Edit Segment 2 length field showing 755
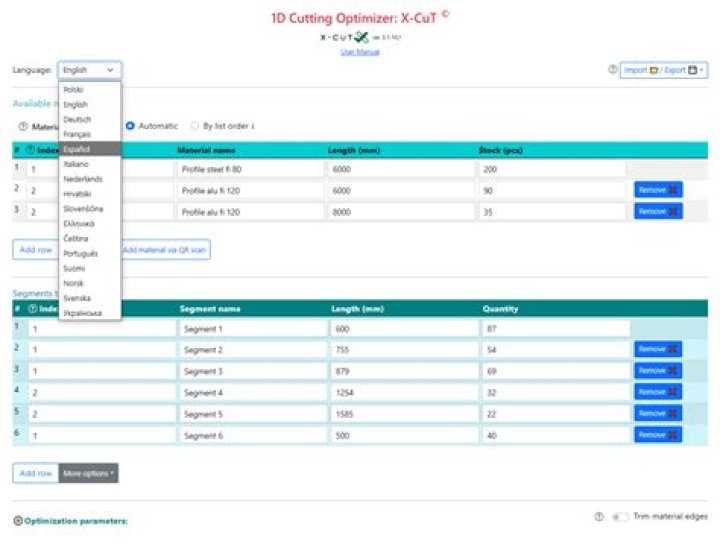Viewport: 720px width, 547px height. click(x=404, y=350)
